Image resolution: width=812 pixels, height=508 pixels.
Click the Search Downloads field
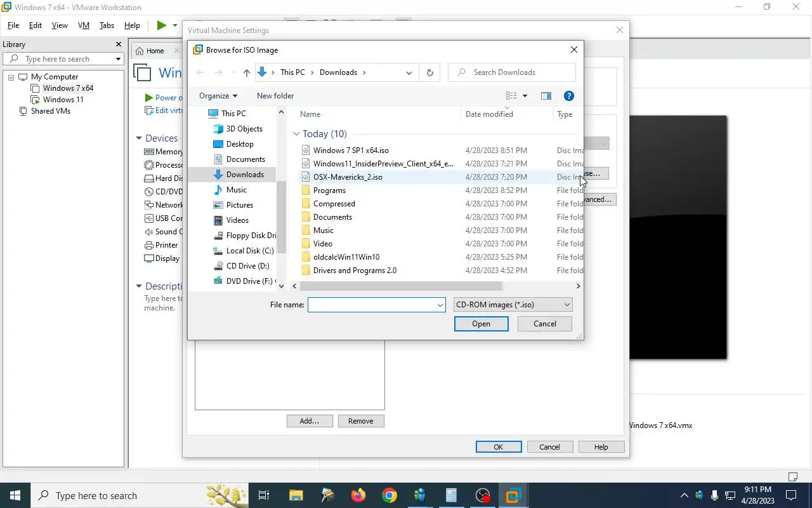pyautogui.click(x=512, y=72)
